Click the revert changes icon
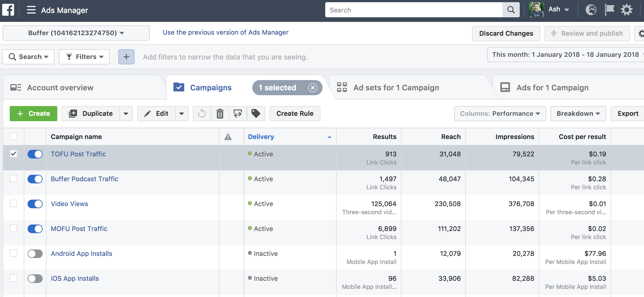 [202, 114]
